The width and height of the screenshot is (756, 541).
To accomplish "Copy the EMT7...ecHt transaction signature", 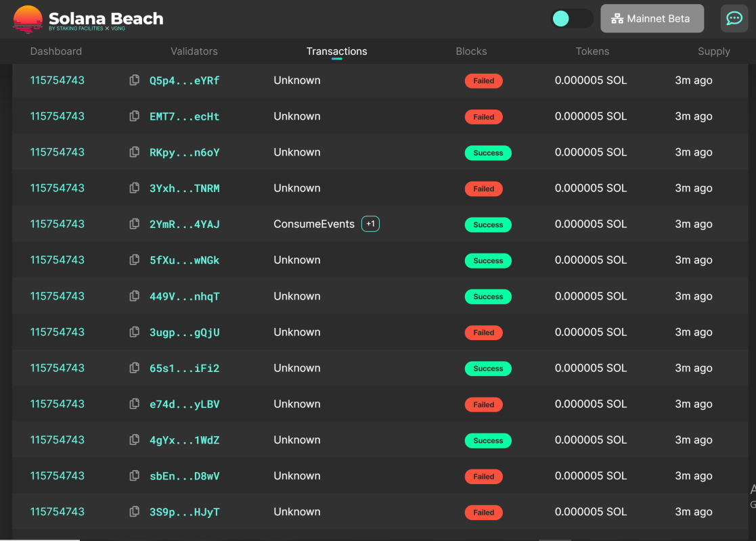I will tap(134, 116).
